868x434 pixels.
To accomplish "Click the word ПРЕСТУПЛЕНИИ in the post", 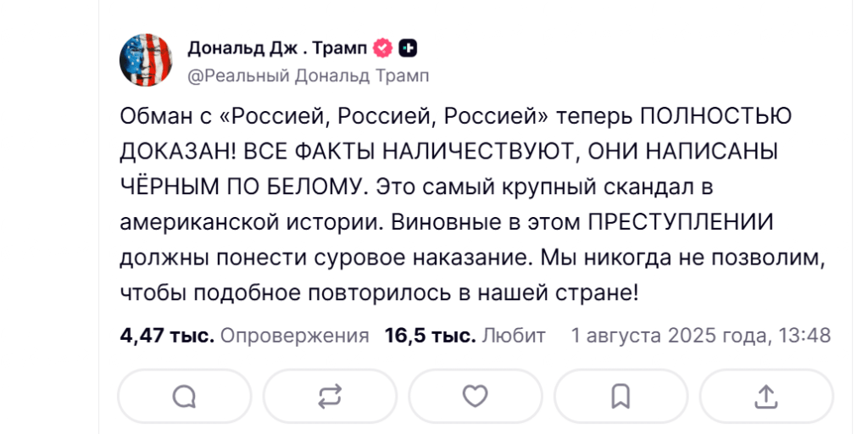I will click(x=681, y=223).
